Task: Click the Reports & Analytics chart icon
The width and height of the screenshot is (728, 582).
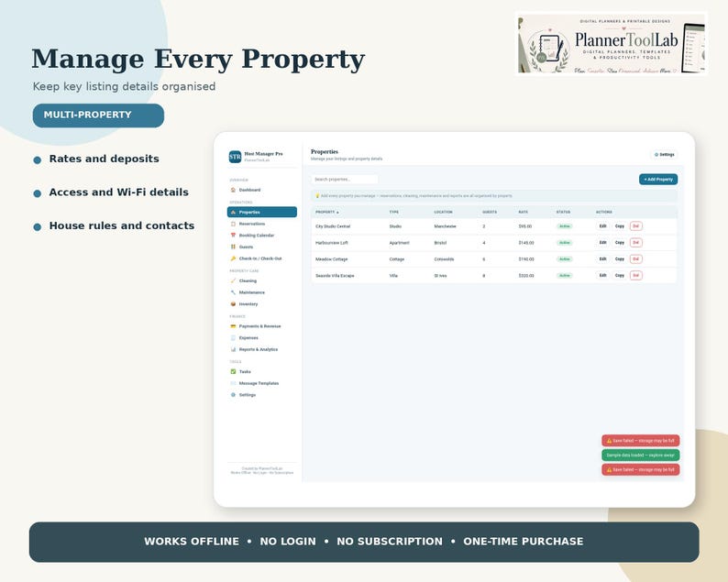Action: click(x=233, y=349)
